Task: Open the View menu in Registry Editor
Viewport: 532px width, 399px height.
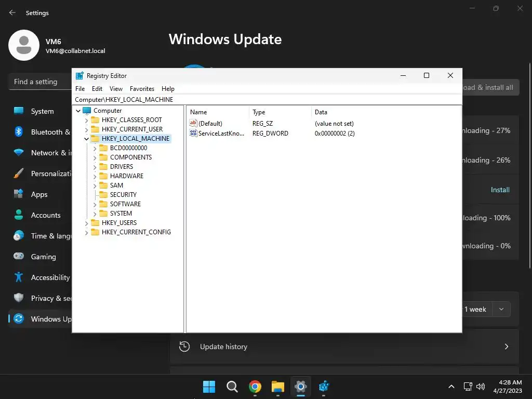Action: click(x=116, y=88)
